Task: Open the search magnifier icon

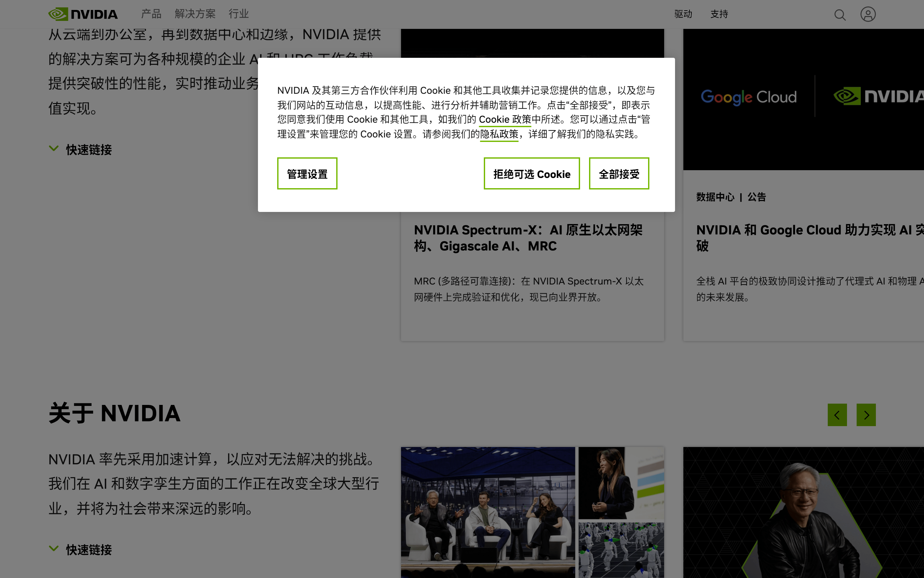Action: 840,14
